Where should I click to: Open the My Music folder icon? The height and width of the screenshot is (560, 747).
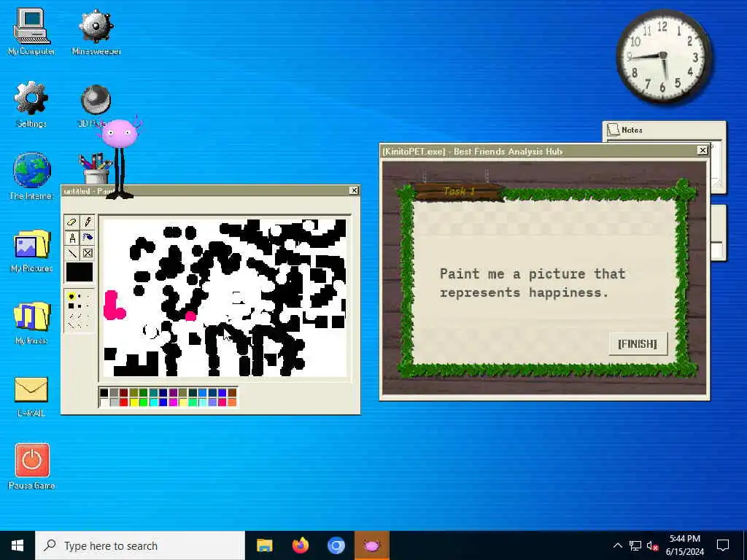coord(31,323)
